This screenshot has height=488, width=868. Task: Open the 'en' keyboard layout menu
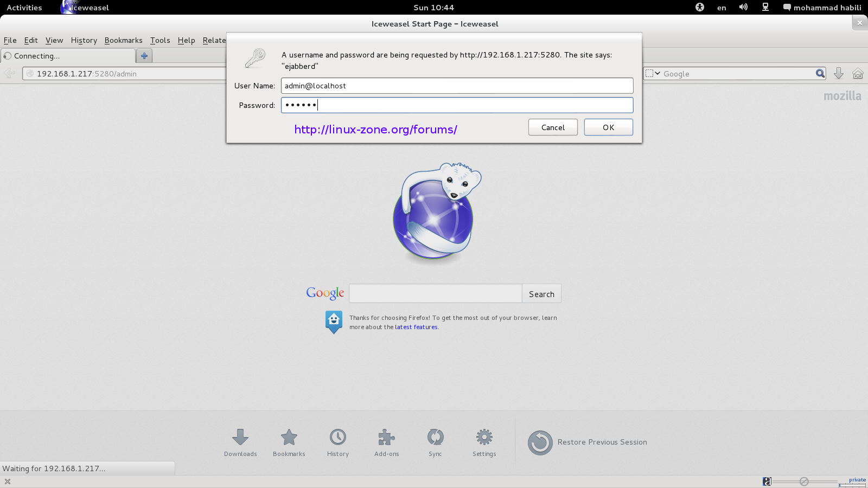point(722,8)
